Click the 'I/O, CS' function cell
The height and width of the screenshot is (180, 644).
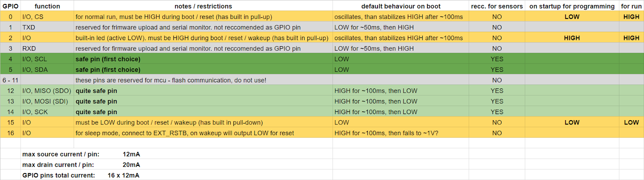point(47,17)
